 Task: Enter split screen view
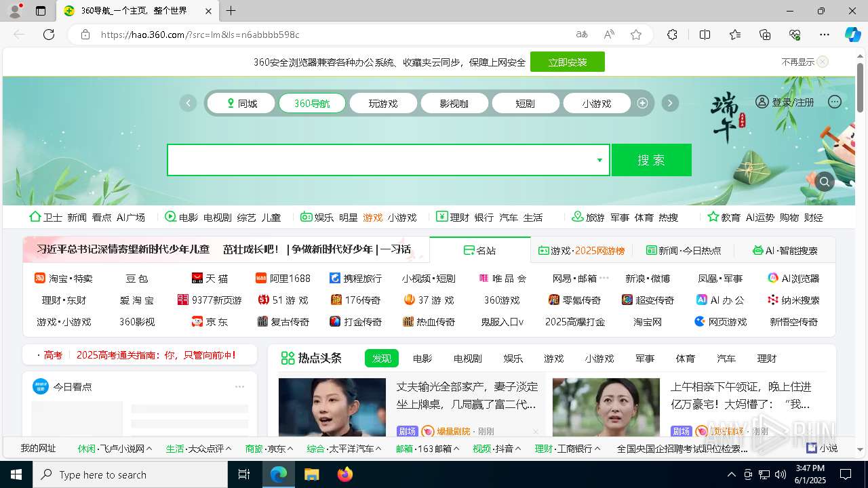click(x=705, y=35)
